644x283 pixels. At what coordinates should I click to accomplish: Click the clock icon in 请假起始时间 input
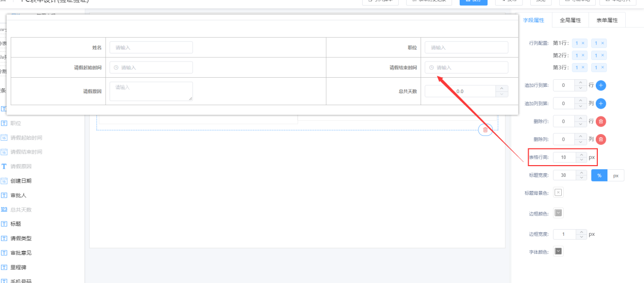click(116, 68)
